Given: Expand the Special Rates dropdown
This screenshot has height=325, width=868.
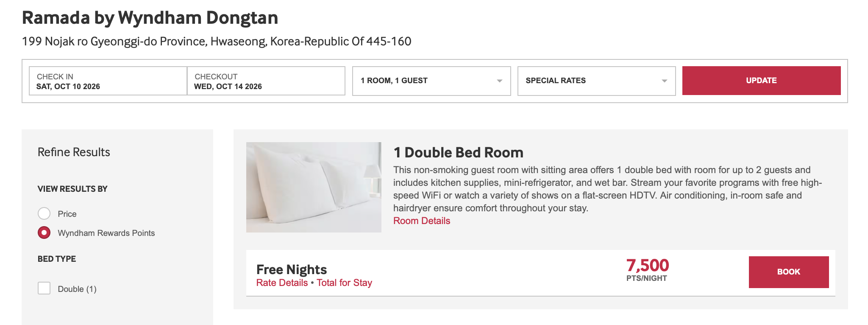Looking at the screenshot, I should click(596, 81).
